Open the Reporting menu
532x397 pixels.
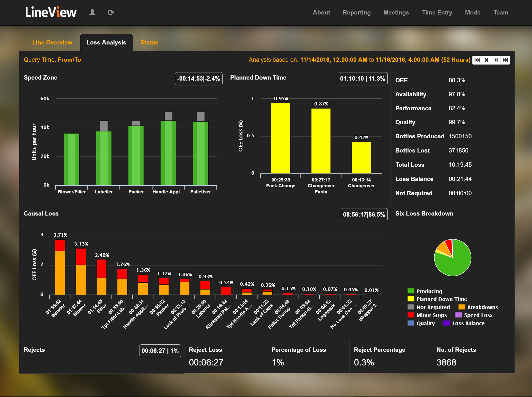(357, 12)
